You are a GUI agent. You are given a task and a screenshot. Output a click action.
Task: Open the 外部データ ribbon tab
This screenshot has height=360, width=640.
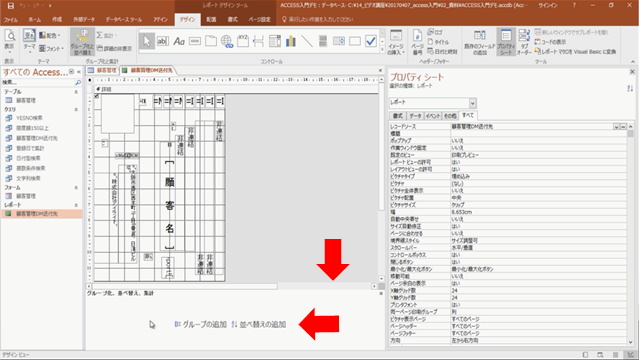pos(84,20)
